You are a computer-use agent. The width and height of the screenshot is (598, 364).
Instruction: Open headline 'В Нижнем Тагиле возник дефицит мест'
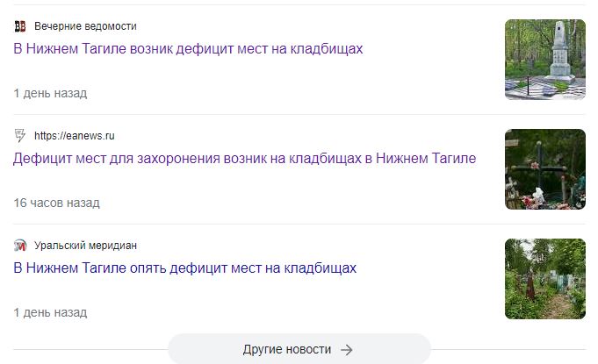point(188,49)
